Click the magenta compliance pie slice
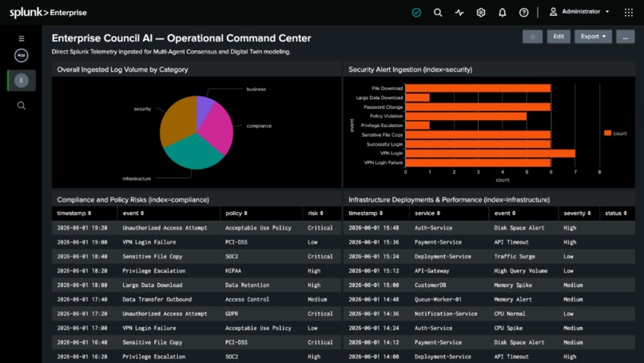The height and width of the screenshot is (363, 644). [217, 127]
